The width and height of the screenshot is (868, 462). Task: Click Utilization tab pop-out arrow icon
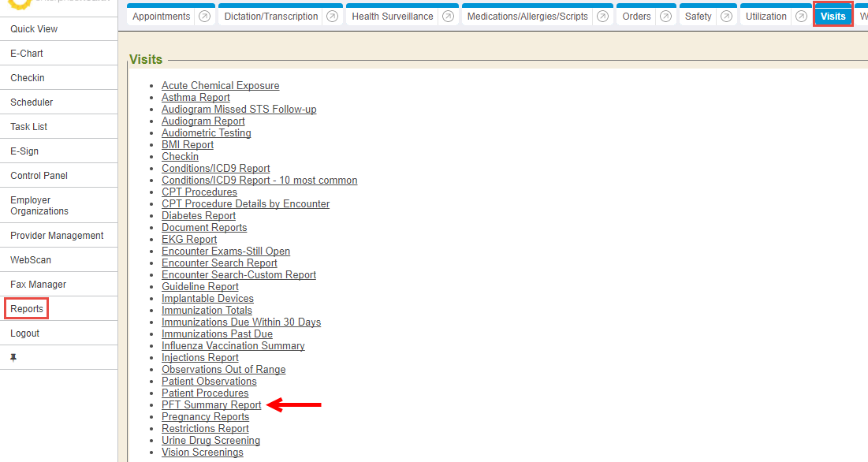[801, 17]
